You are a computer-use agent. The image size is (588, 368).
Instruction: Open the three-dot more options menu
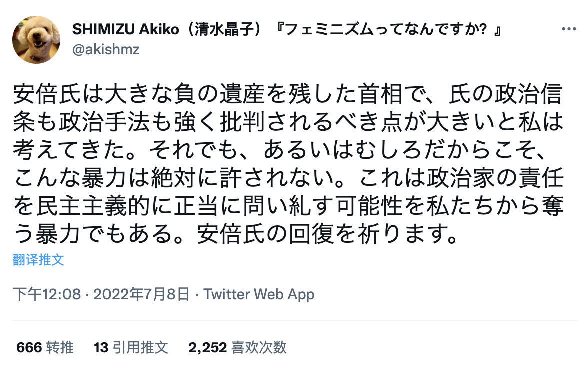pyautogui.click(x=569, y=29)
